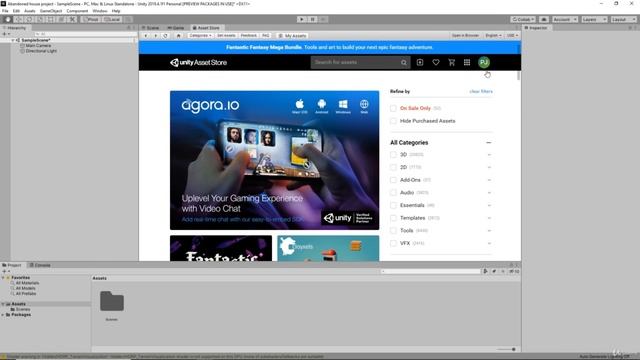The width and height of the screenshot is (640, 360).
Task: Check the 3D category checkbox
Action: coord(393,155)
